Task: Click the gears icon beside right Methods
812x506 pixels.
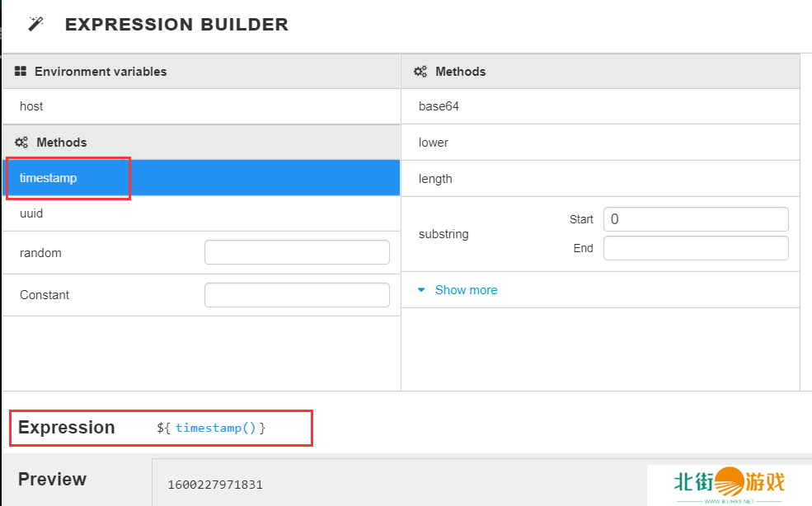Action: 420,72
